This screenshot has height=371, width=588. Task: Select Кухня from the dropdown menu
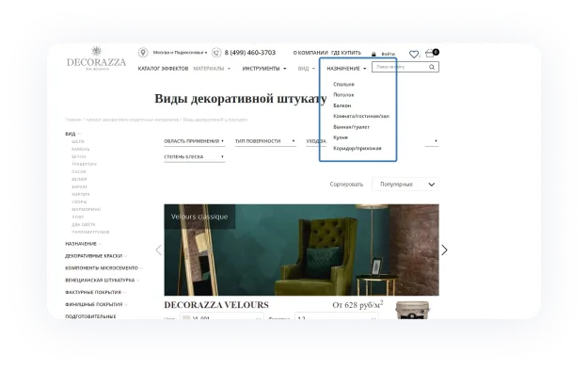point(341,137)
